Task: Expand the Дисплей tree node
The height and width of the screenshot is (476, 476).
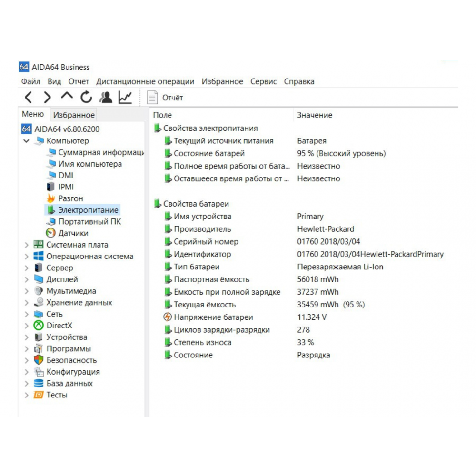Action: (x=26, y=279)
